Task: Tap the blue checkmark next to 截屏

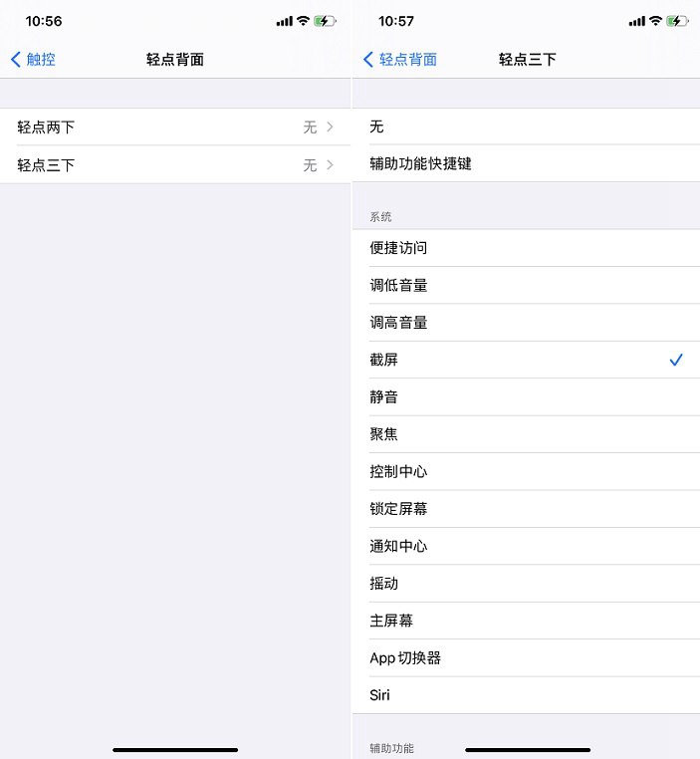Action: click(676, 360)
